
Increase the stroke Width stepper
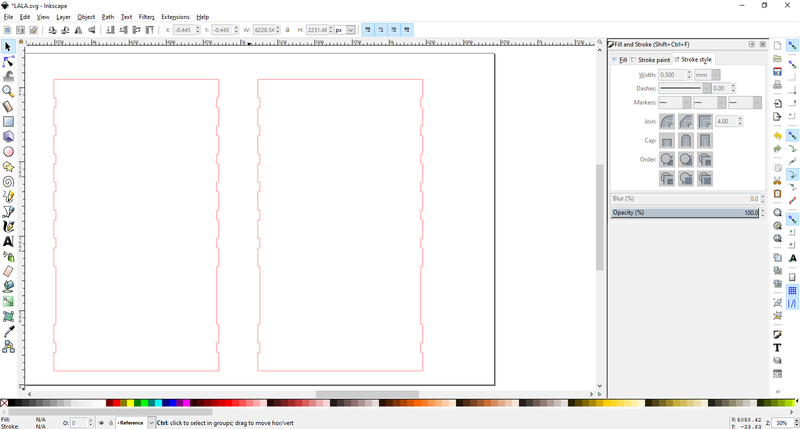(x=689, y=72)
